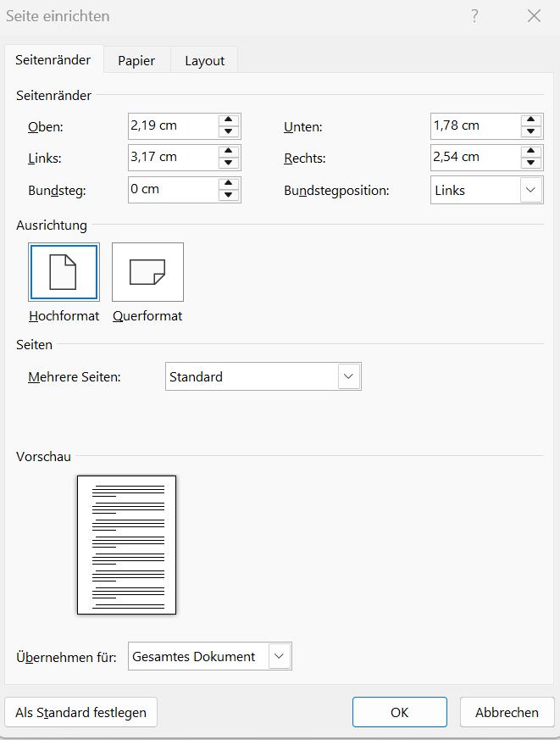This screenshot has height=740, width=560.
Task: Increase the Rechts margin with up arrow
Action: (x=531, y=151)
